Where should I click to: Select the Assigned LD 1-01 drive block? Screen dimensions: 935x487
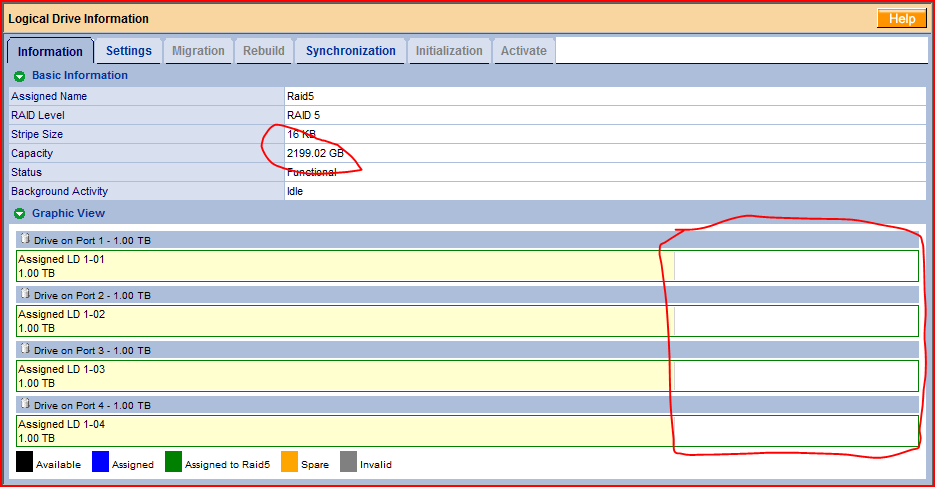pyautogui.click(x=340, y=266)
